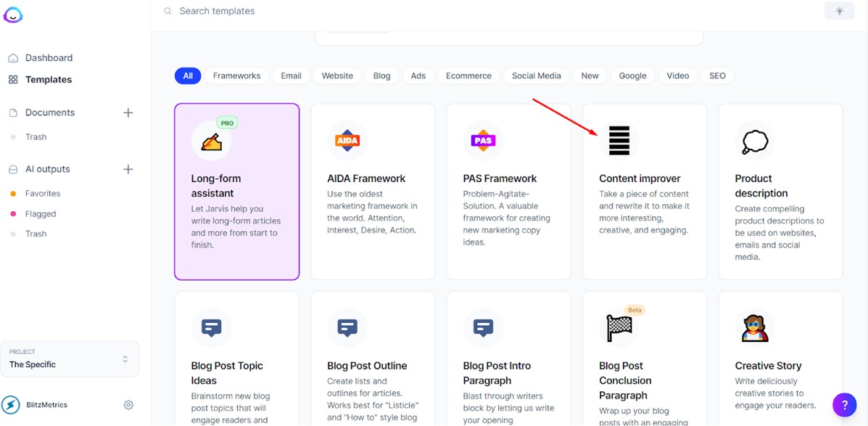Choose the Ecommerce filter tab

pos(468,75)
